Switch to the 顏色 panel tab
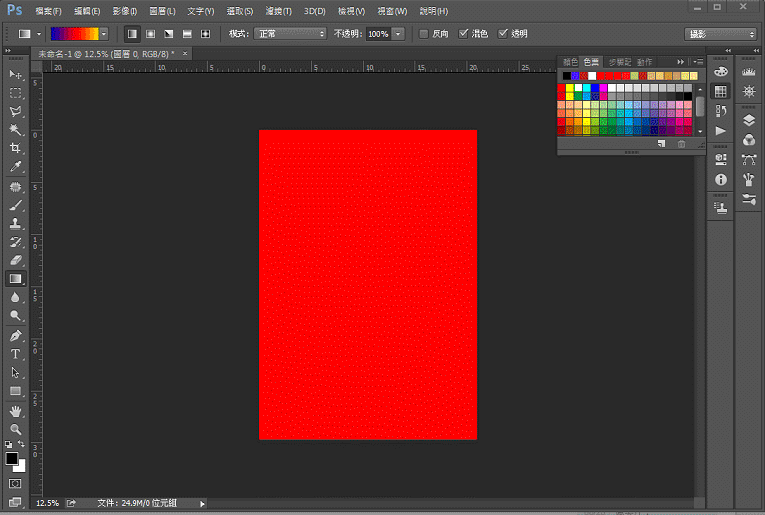Screen dimensions: 765x515 click(x=570, y=62)
